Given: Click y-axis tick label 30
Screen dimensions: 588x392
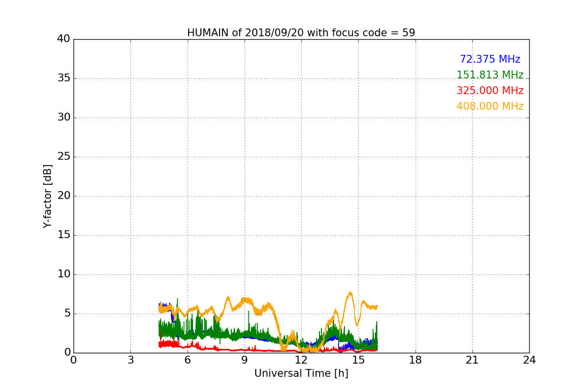Looking at the screenshot, I should click(x=64, y=118).
